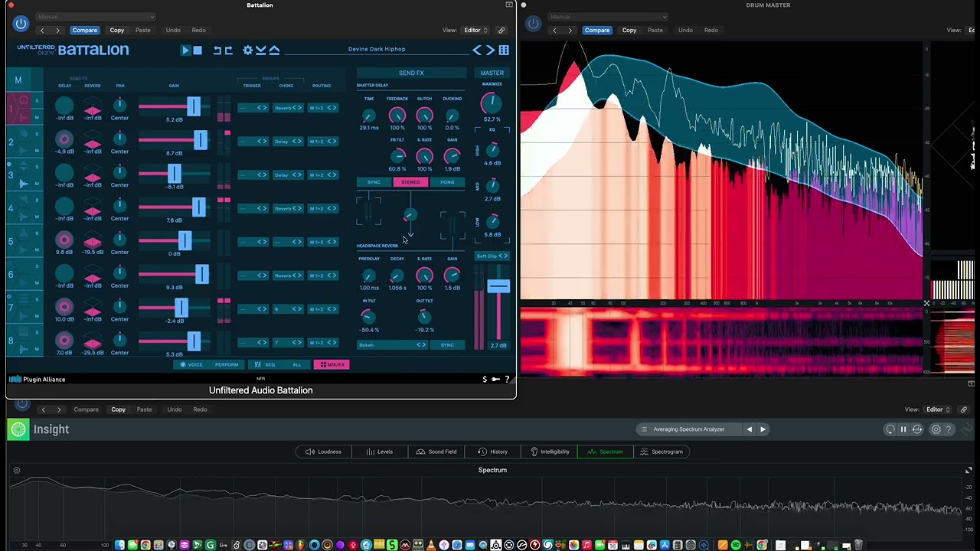
Task: Stop playback with Battalion stop button
Action: point(198,51)
